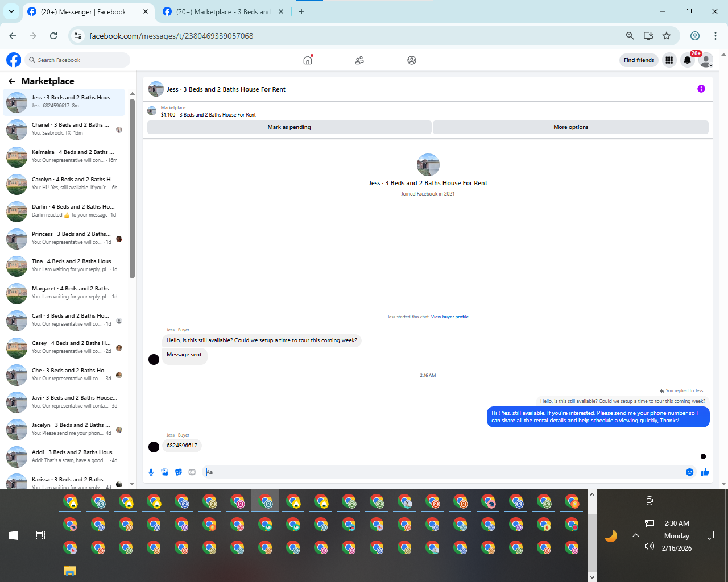Open Javi conversation row
Viewport: 728px width, 582px height.
tap(64, 402)
